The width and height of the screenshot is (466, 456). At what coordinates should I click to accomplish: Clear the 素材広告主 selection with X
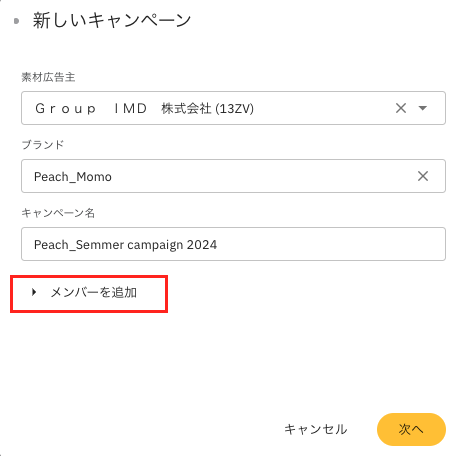pos(401,108)
